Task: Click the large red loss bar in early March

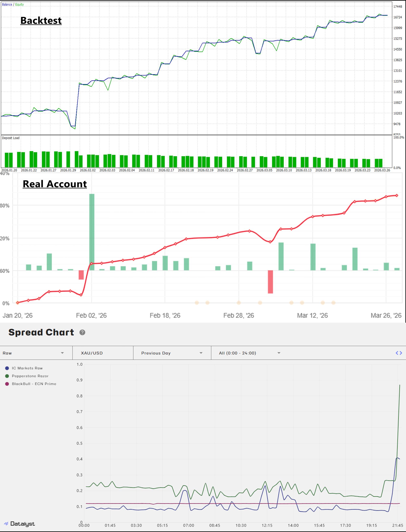Action: [270, 282]
